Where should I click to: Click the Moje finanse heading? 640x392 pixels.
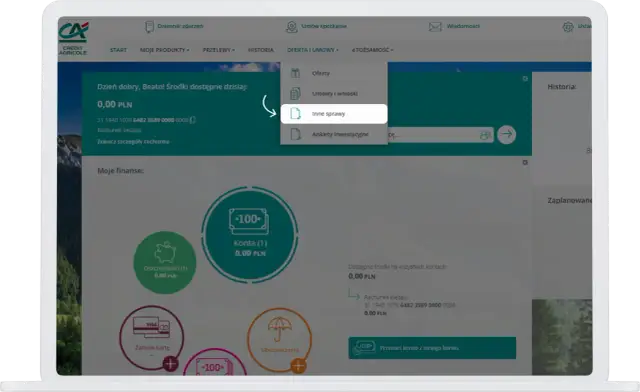[x=120, y=171]
